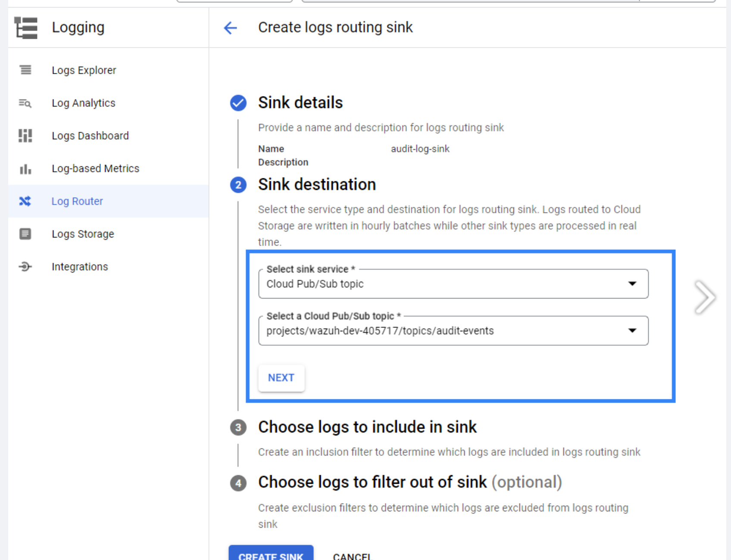Click the NEXT button

(x=281, y=378)
